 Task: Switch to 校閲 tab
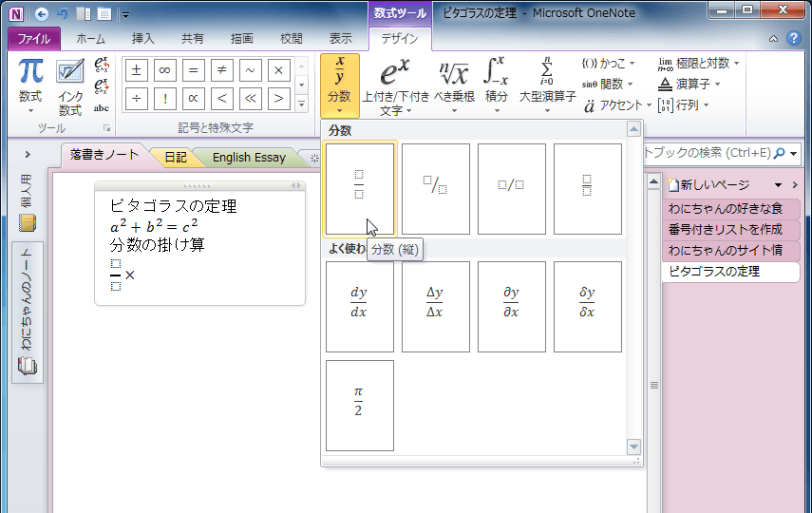click(x=291, y=39)
